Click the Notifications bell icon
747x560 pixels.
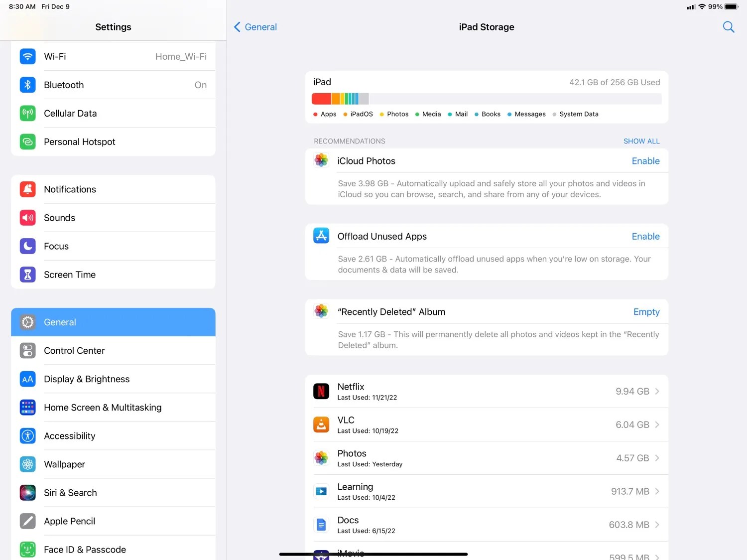pos(27,189)
